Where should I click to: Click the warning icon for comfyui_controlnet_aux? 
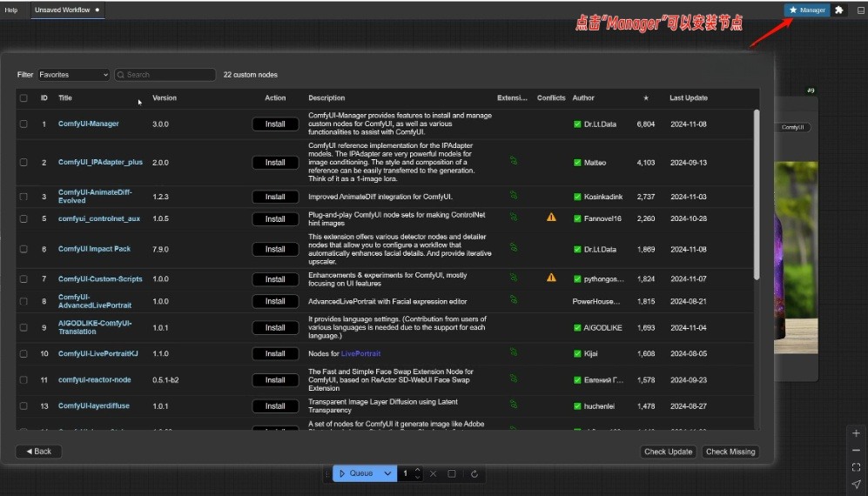click(551, 218)
